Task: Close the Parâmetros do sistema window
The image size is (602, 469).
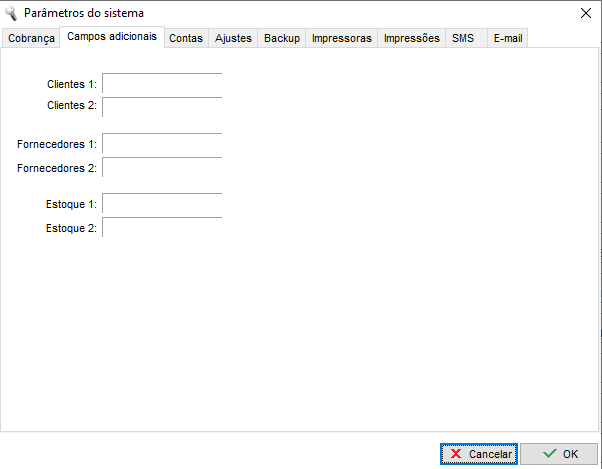Action: [x=585, y=13]
